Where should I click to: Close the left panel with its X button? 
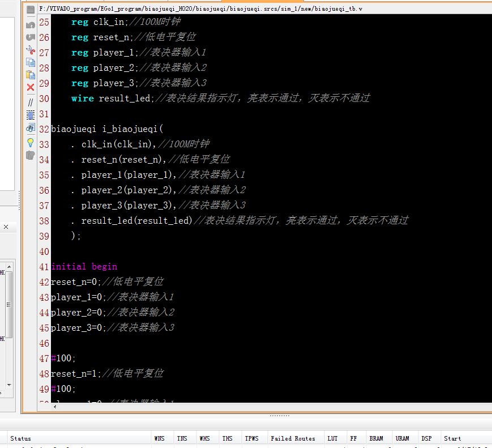point(6,226)
